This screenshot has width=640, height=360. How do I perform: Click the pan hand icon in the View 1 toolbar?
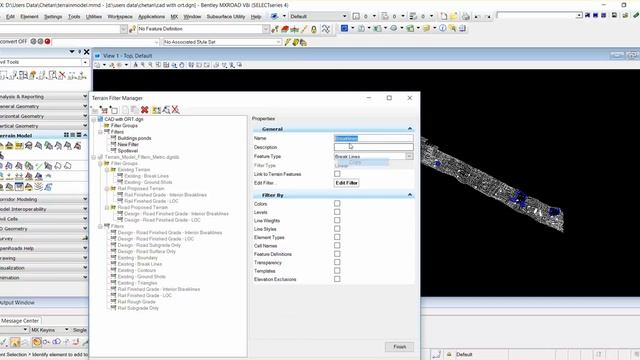click(182, 65)
